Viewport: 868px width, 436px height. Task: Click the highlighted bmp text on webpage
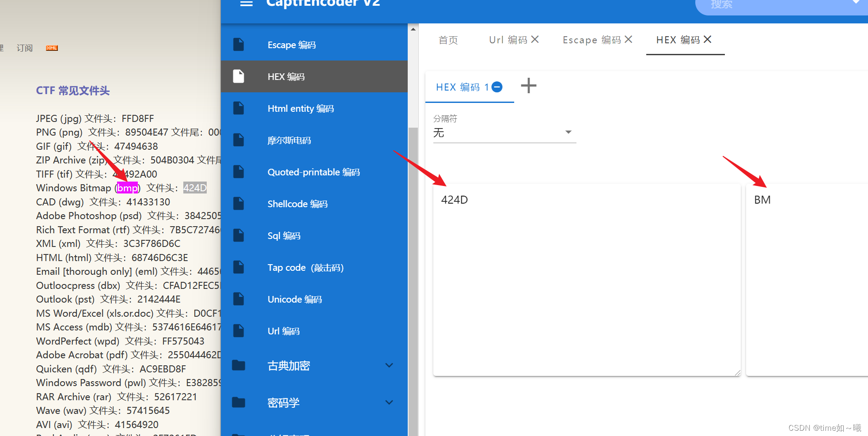tap(127, 188)
